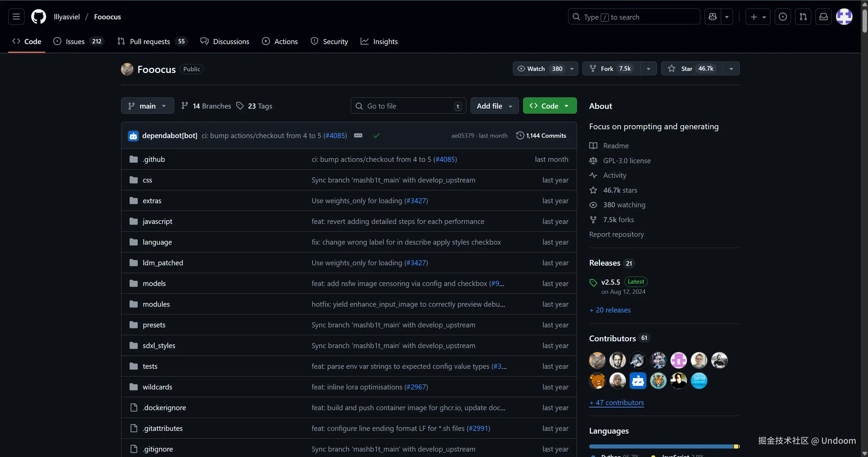
Task: Open the hamburger navigation menu
Action: 16,17
